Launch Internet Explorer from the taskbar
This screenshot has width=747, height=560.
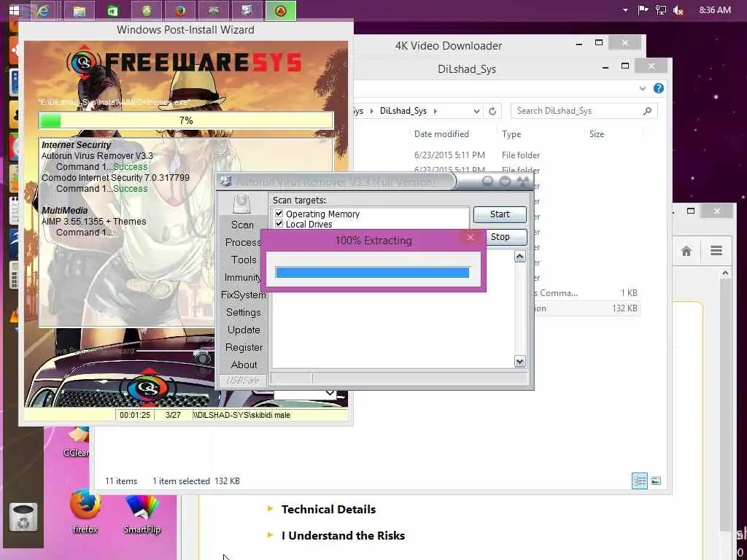[x=43, y=10]
